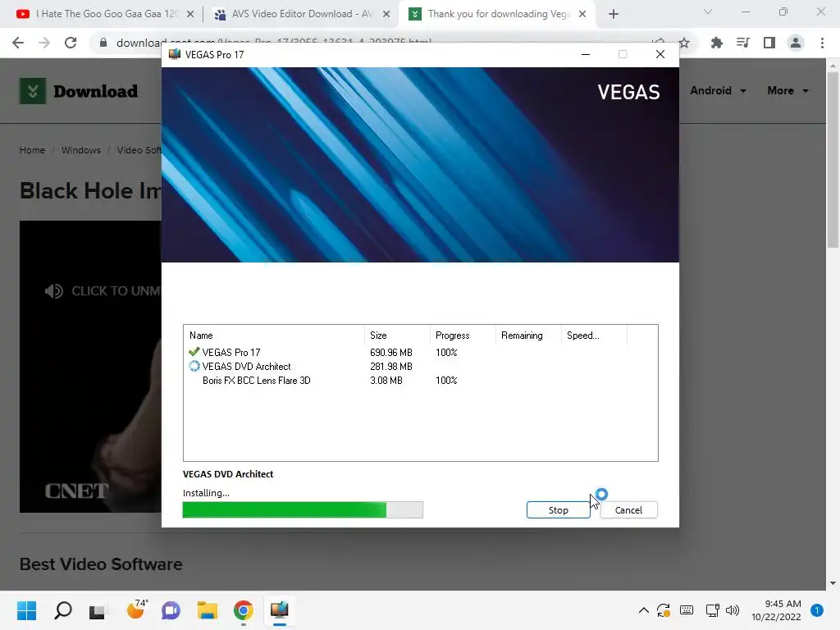The image size is (840, 630).
Task: Expand the More dropdown on the webpage
Action: (787, 90)
